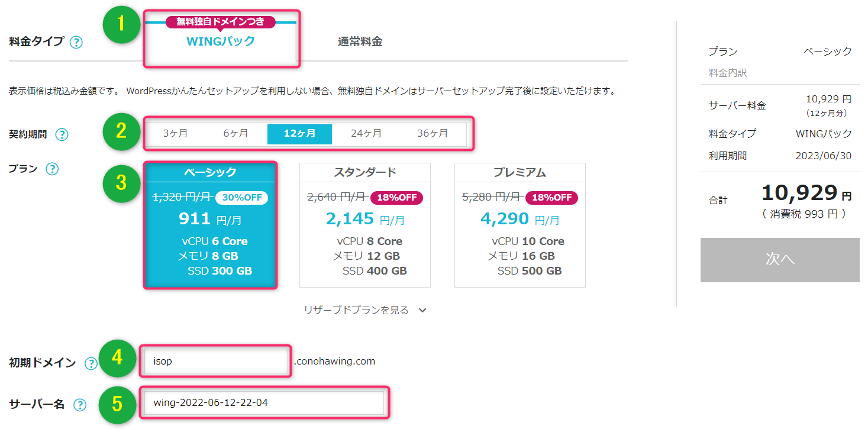This screenshot has width=868, height=432.
Task: Click the 初期ドメイン input field
Action: 216,361
